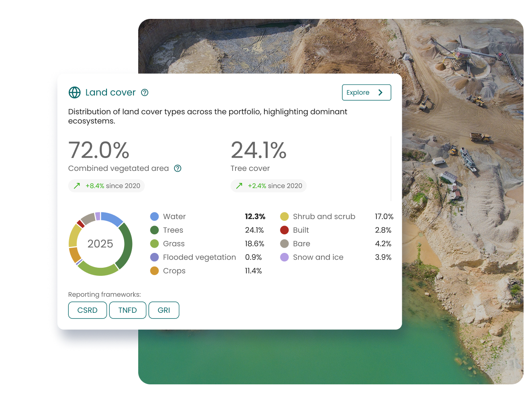
Task: Click the trend arrow beside +8.4% since 2020
Action: point(77,186)
